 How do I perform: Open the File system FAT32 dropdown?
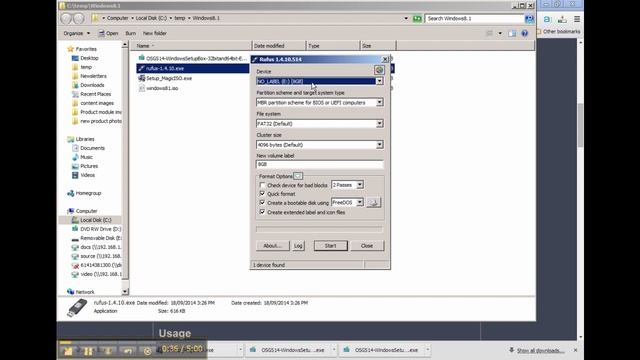379,124
